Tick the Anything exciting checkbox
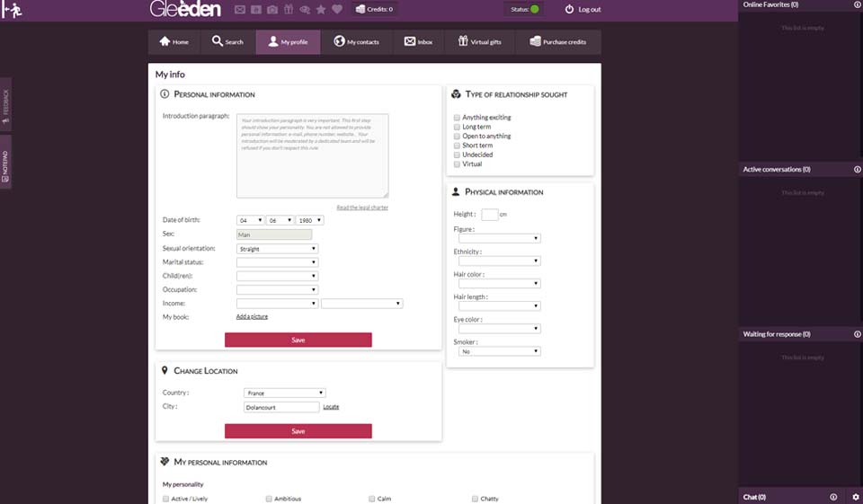 [457, 118]
